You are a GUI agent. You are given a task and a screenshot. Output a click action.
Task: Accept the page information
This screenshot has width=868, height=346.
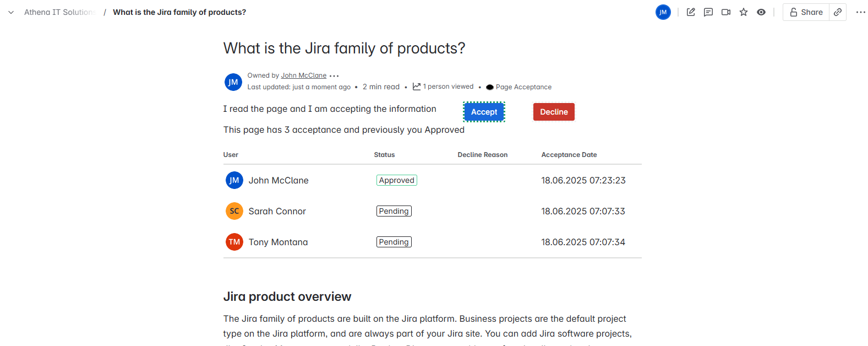(484, 112)
